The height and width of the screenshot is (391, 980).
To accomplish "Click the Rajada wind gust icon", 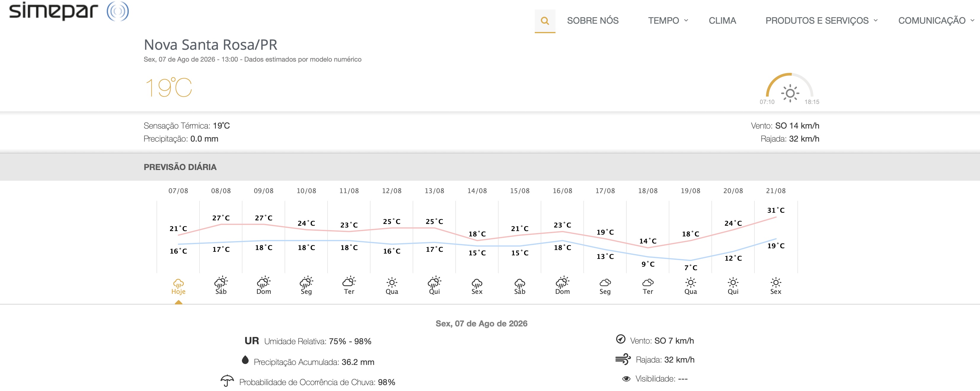I will pos(623,359).
